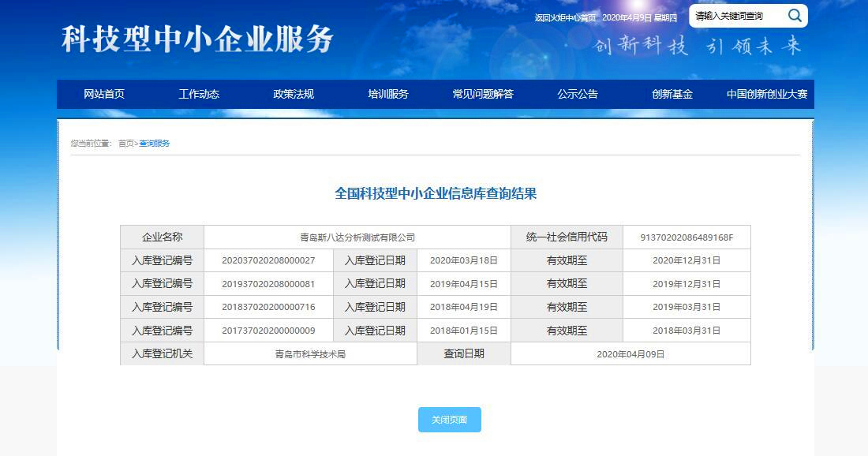
Task: Click the 全国科技型中小企业信息库查询结果 heading
Action: coord(436,194)
